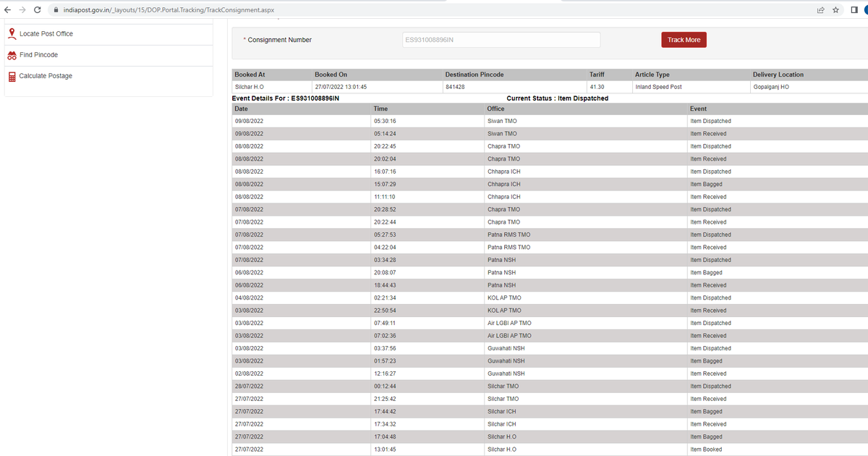Click the Gopalganj HO delivery location
868x456 pixels.
[771, 87]
